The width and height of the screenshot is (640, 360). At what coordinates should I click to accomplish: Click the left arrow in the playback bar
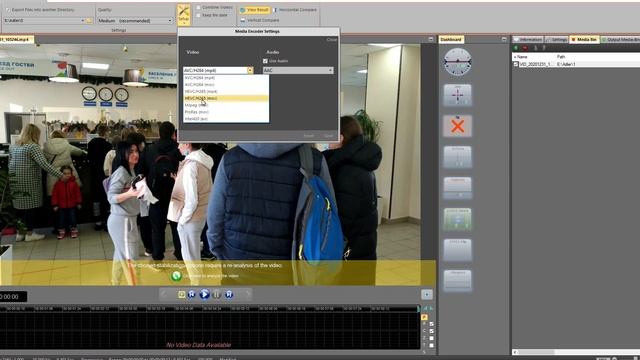click(x=164, y=294)
